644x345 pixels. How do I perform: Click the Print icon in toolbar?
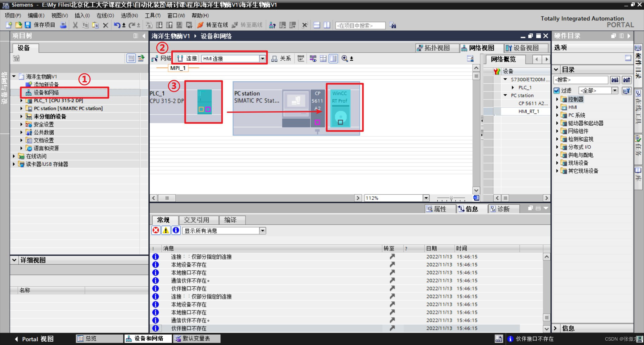point(63,25)
